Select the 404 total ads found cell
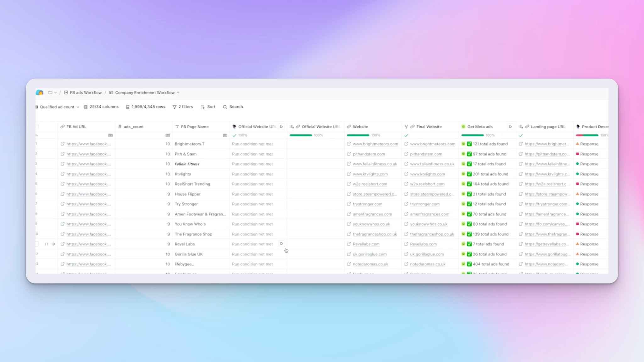This screenshot has width=644, height=362. point(487,264)
